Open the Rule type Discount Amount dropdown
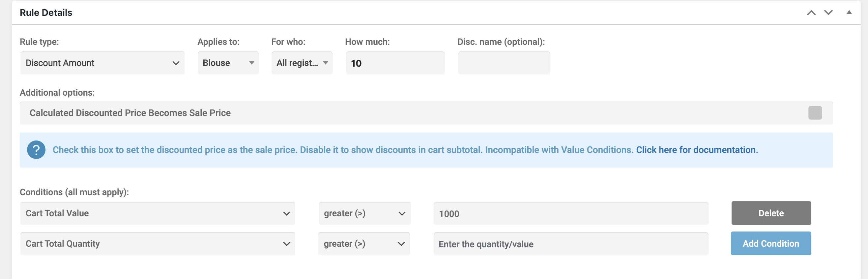This screenshot has width=868, height=279. point(102,63)
